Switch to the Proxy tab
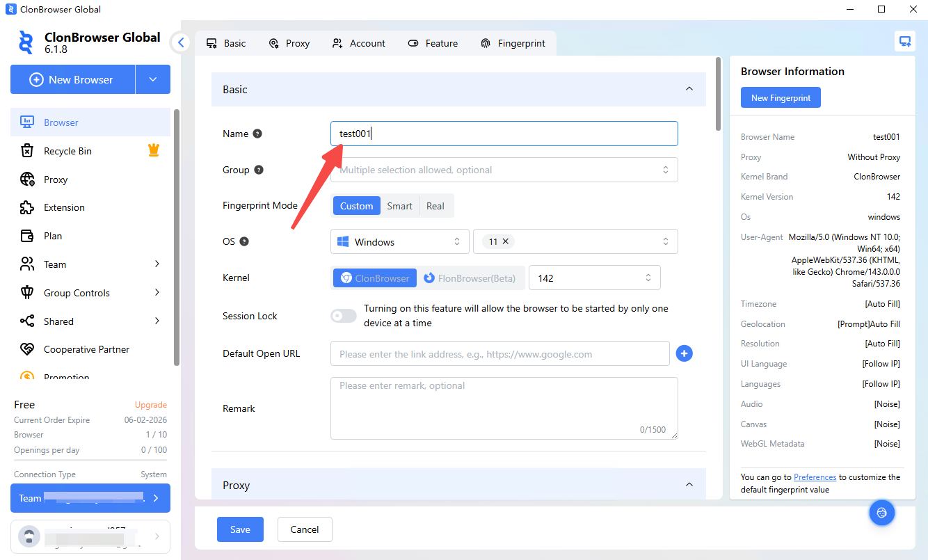 click(289, 43)
